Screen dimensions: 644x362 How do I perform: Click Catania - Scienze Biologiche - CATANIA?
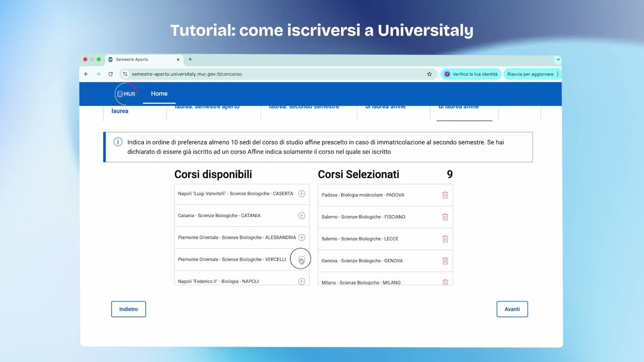(x=219, y=216)
